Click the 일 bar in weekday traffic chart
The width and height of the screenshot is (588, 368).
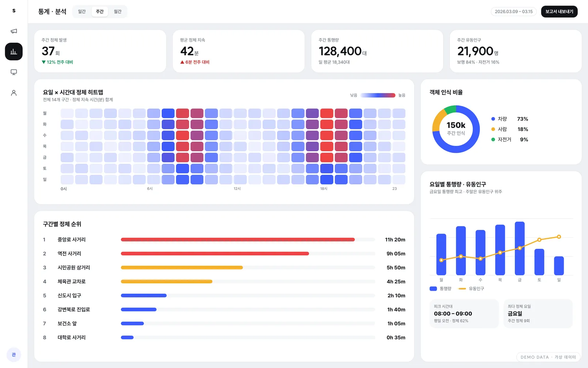[x=559, y=266]
